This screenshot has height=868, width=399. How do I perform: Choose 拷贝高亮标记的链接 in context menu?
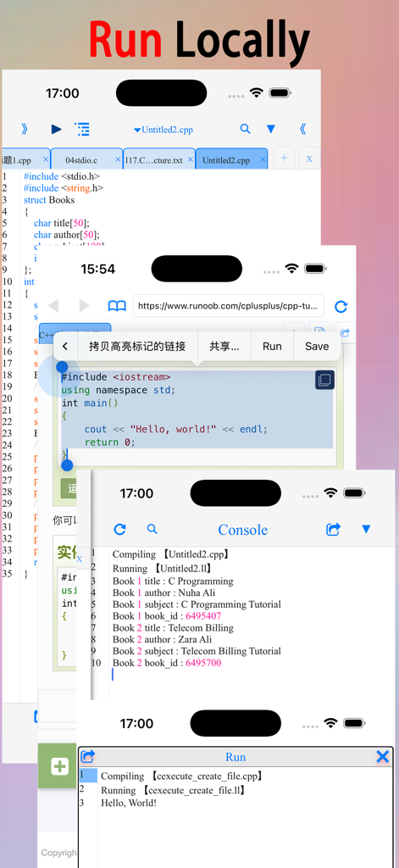[x=137, y=347]
